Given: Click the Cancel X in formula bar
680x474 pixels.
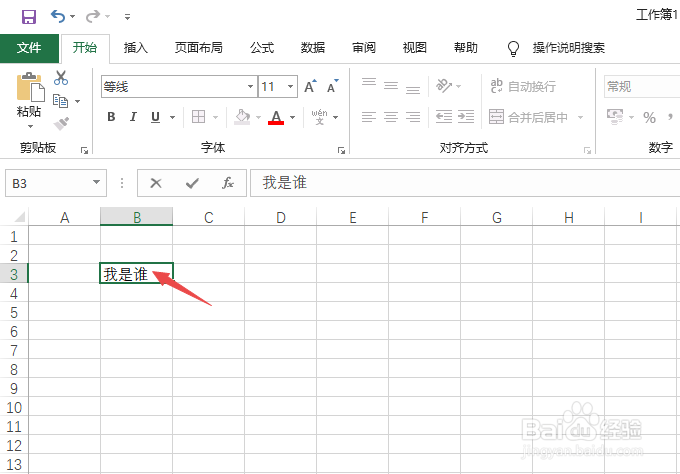Looking at the screenshot, I should click(x=156, y=183).
